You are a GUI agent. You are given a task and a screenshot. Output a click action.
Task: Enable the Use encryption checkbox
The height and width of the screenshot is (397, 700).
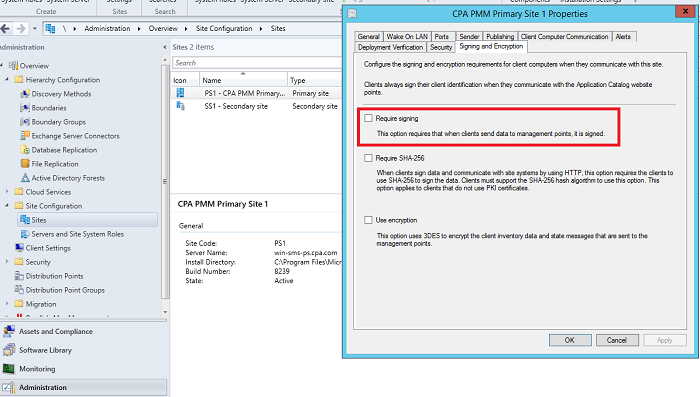pyautogui.click(x=368, y=220)
